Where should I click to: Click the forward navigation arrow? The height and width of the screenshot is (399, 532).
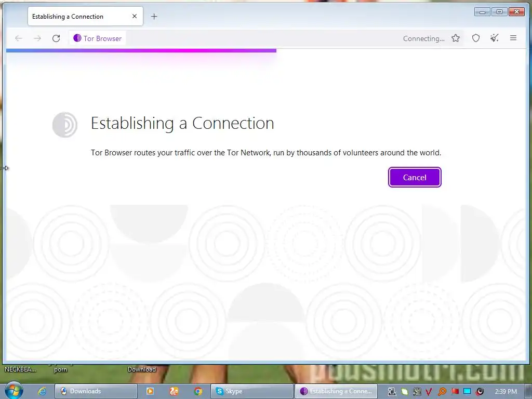37,38
